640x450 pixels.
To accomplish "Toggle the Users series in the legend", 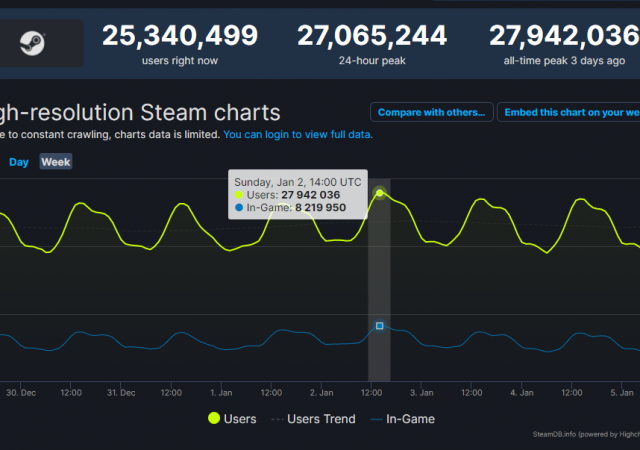I will [232, 419].
